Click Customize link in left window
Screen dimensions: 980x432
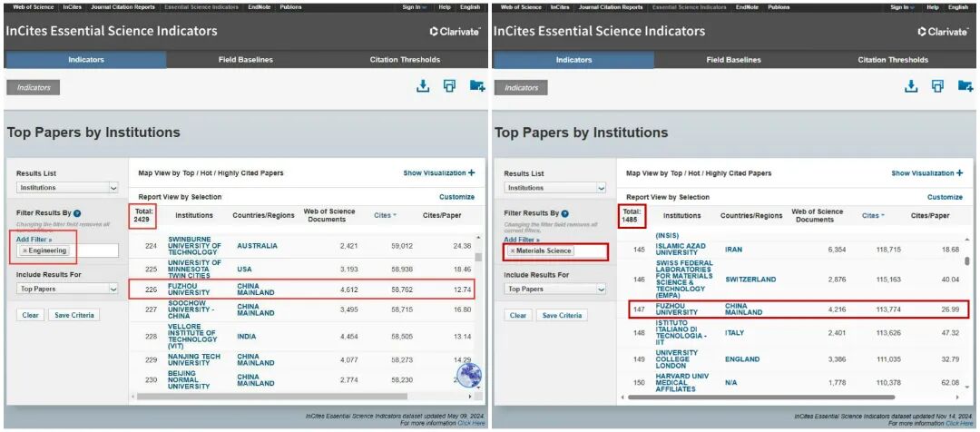456,197
